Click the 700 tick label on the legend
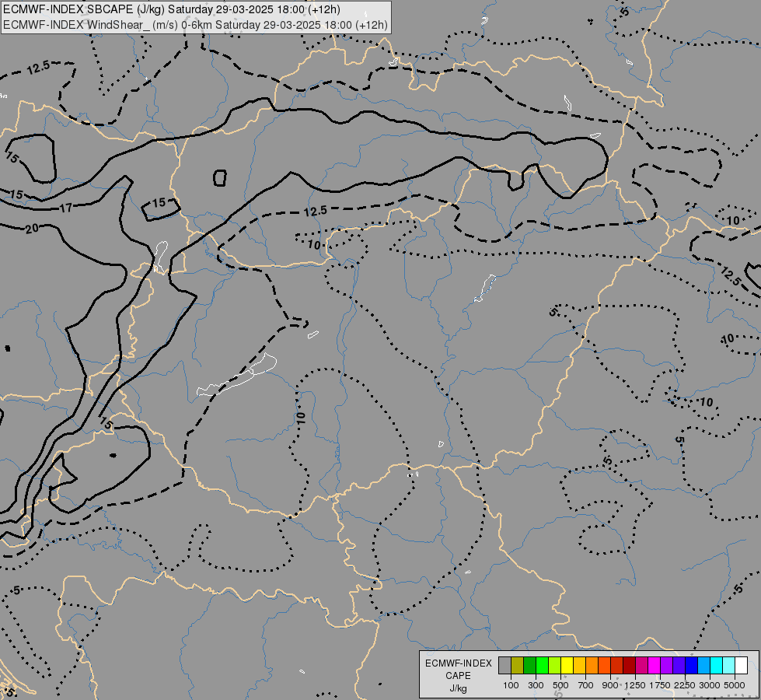This screenshot has width=761, height=700. pyautogui.click(x=586, y=685)
